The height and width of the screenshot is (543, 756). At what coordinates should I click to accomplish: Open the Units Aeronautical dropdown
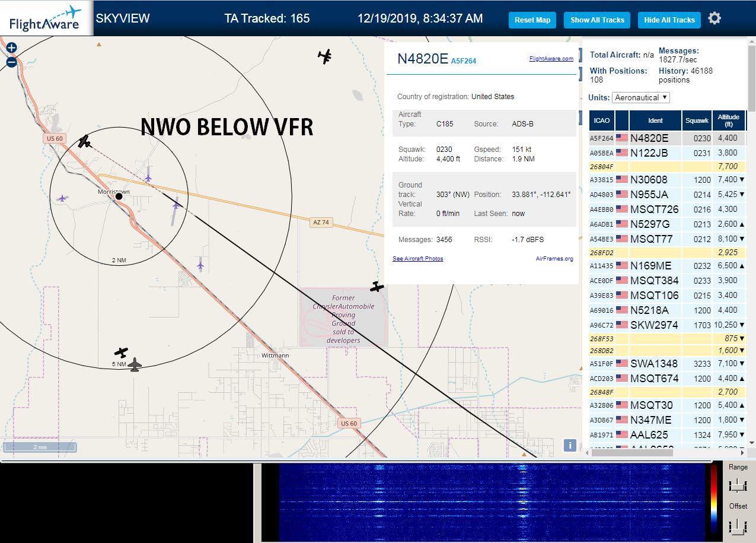[641, 97]
